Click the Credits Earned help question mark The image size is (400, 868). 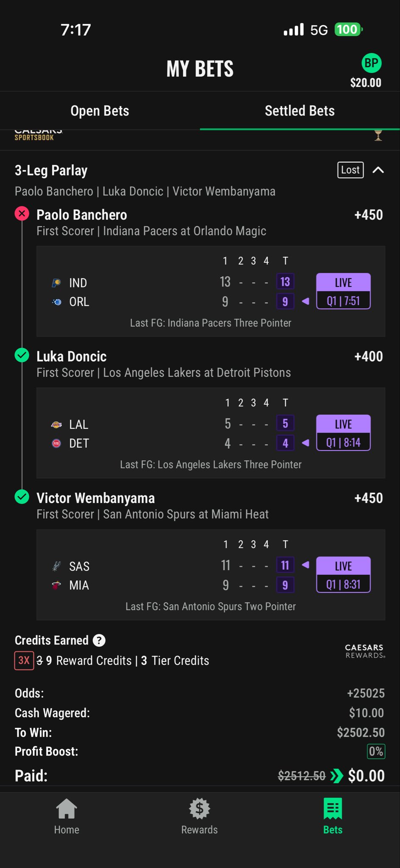point(99,640)
